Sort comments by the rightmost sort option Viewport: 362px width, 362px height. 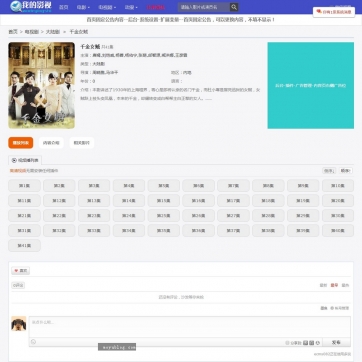tap(345, 285)
